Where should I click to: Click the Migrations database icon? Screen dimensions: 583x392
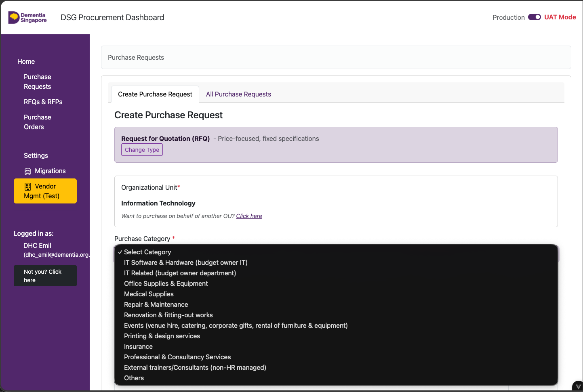pyautogui.click(x=27, y=172)
